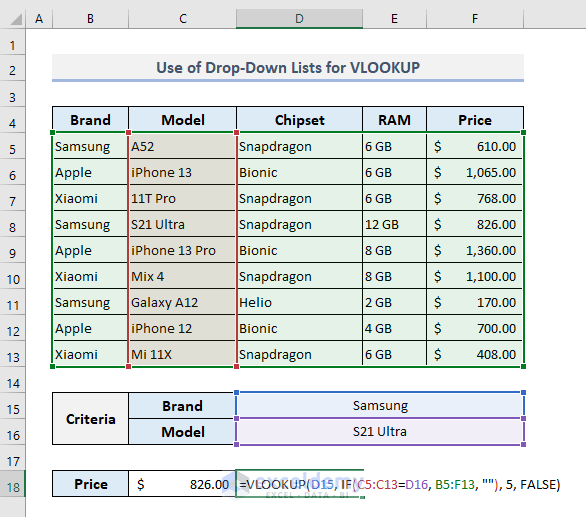586x517 pixels.
Task: Click the Price label in row 18
Action: tap(90, 484)
